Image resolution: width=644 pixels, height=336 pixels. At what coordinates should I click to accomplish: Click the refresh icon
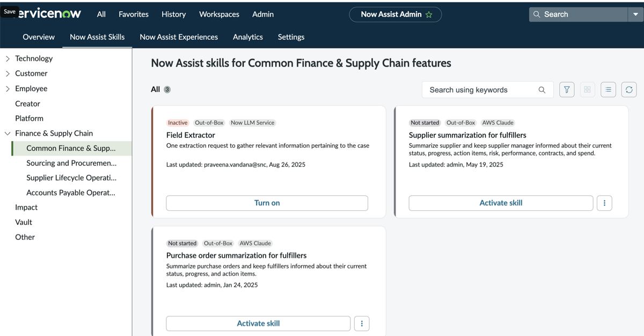(x=629, y=90)
